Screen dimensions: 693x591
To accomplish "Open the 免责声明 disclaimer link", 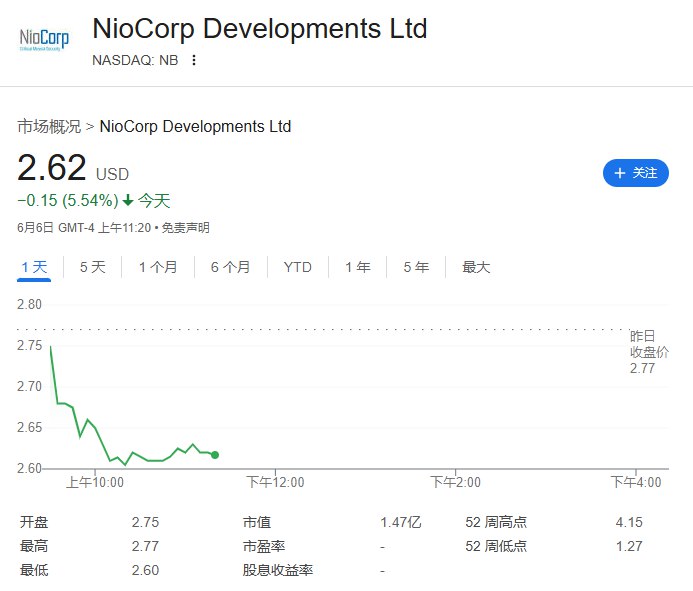I will pyautogui.click(x=185, y=228).
